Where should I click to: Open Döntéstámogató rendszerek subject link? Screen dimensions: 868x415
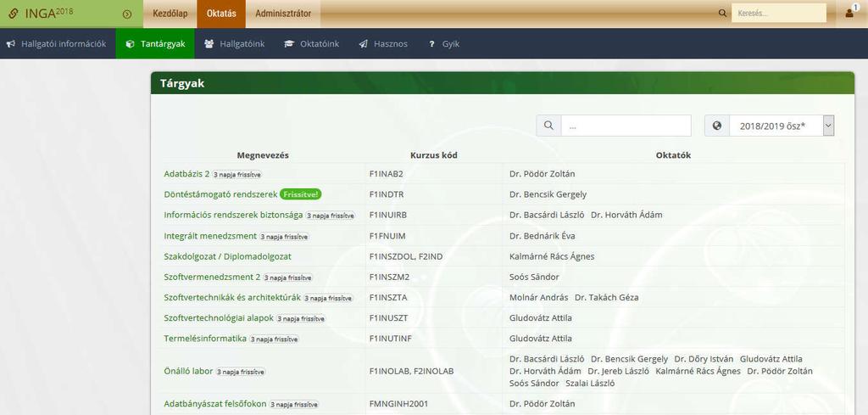(220, 194)
